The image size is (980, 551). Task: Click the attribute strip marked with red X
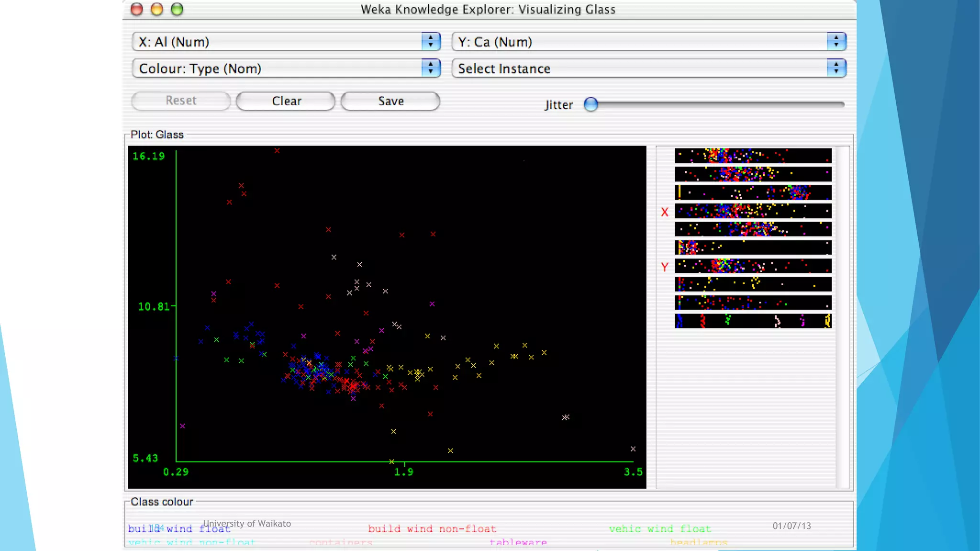click(x=753, y=211)
